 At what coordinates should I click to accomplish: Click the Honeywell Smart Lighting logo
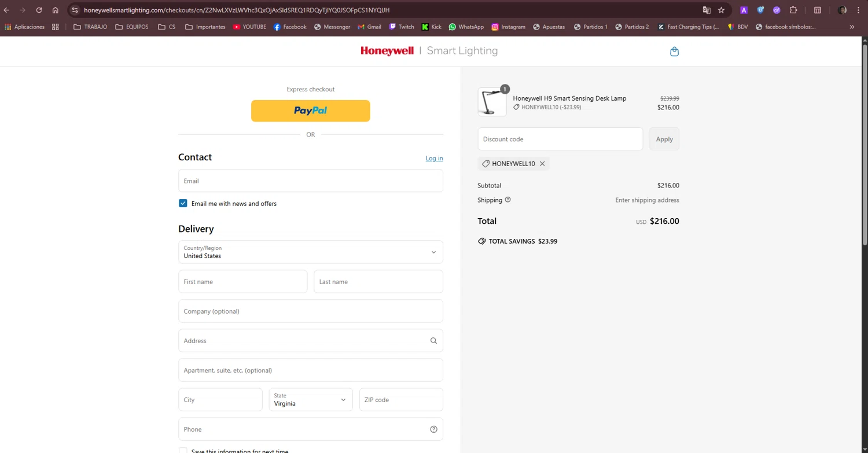[429, 51]
